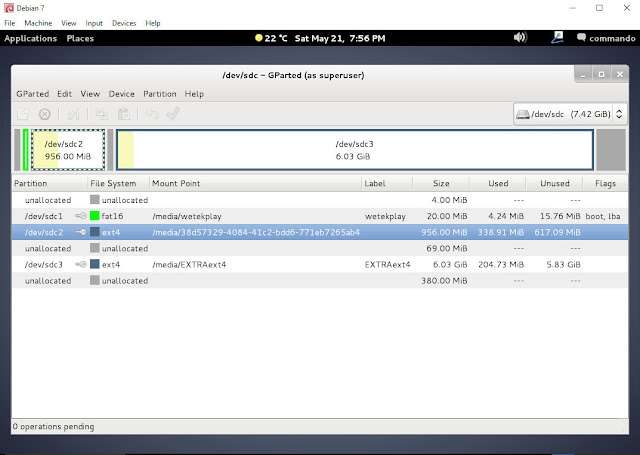
Task: Click the Undo last operation icon
Action: tap(152, 114)
